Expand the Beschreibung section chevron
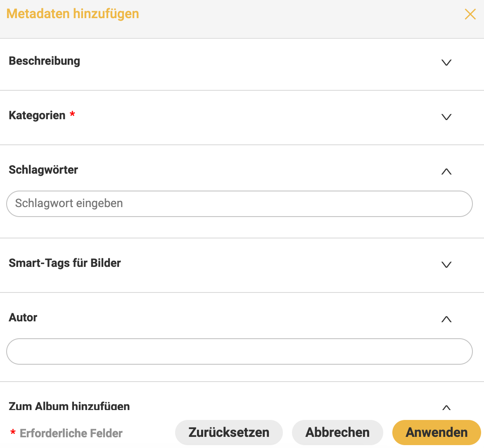This screenshot has height=448, width=484. click(446, 63)
